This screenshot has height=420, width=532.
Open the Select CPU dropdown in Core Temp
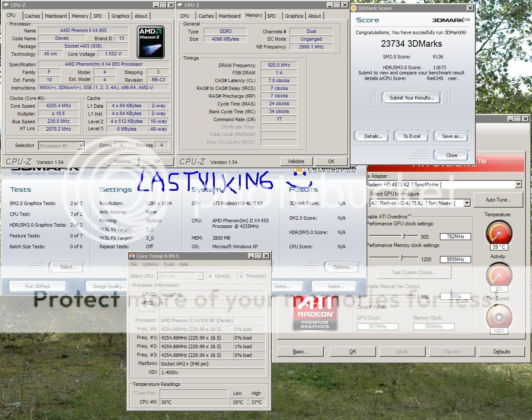tap(199, 276)
